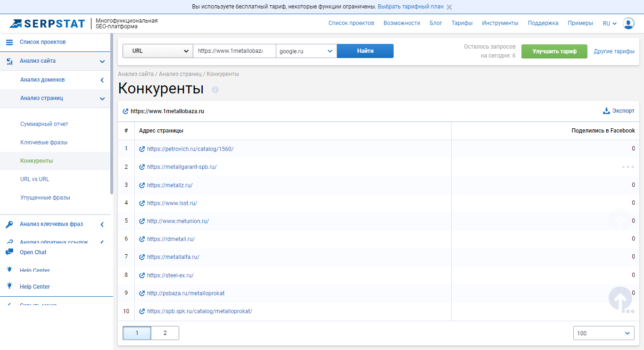Click external link icon for rdmetall.ru row
The height and width of the screenshot is (350, 644).
tap(142, 239)
